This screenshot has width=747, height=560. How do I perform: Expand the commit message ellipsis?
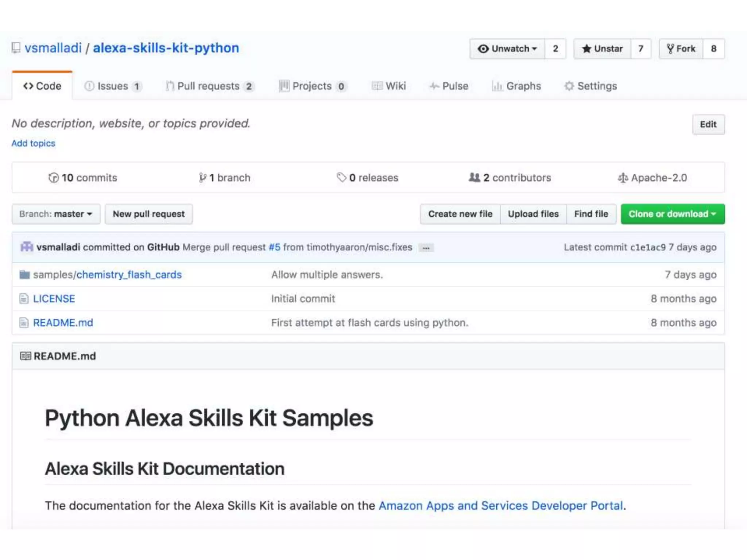(426, 248)
